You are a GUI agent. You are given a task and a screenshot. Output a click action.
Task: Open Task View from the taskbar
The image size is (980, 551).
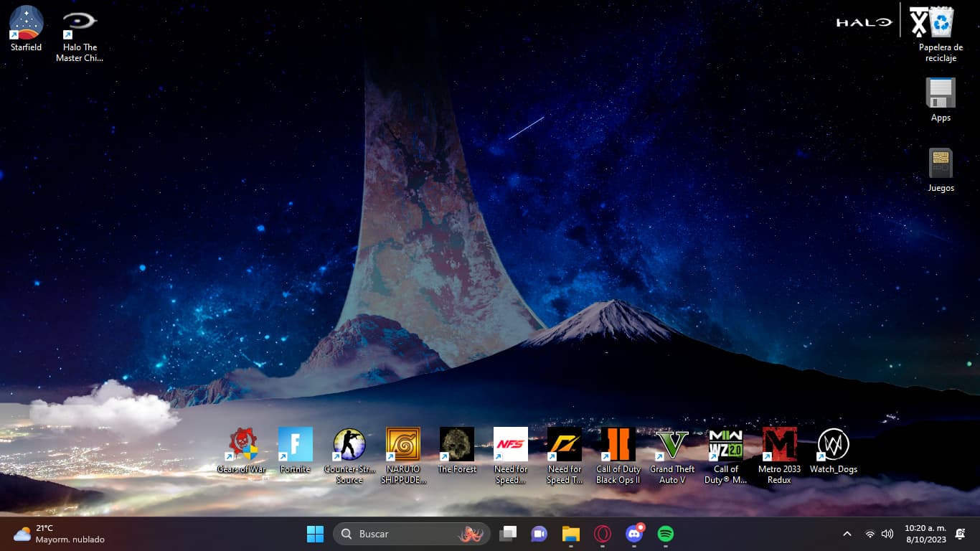[x=508, y=534]
